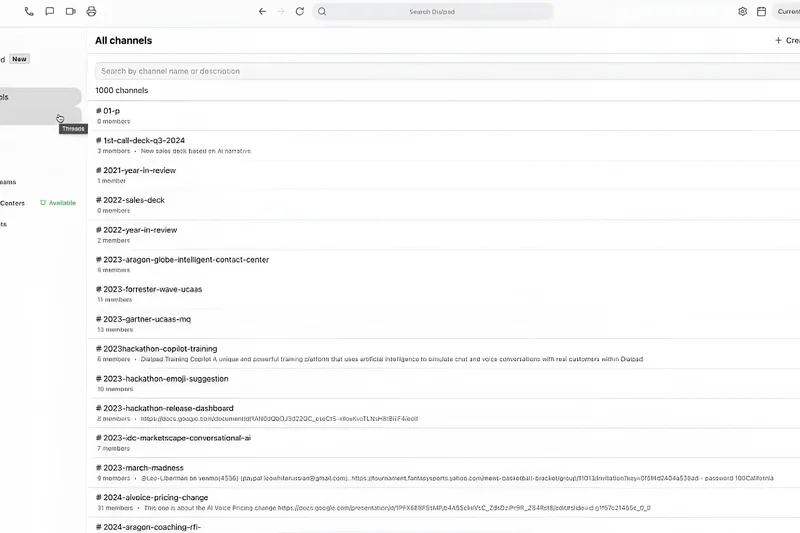This screenshot has width=800, height=533.
Task: Click the refresh reload icon
Action: [x=299, y=12]
